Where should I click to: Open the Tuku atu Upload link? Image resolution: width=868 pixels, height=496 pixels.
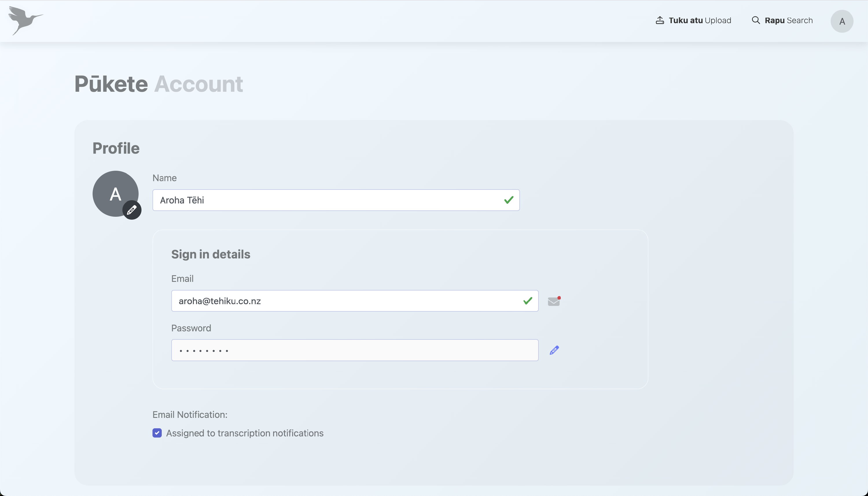tap(693, 21)
